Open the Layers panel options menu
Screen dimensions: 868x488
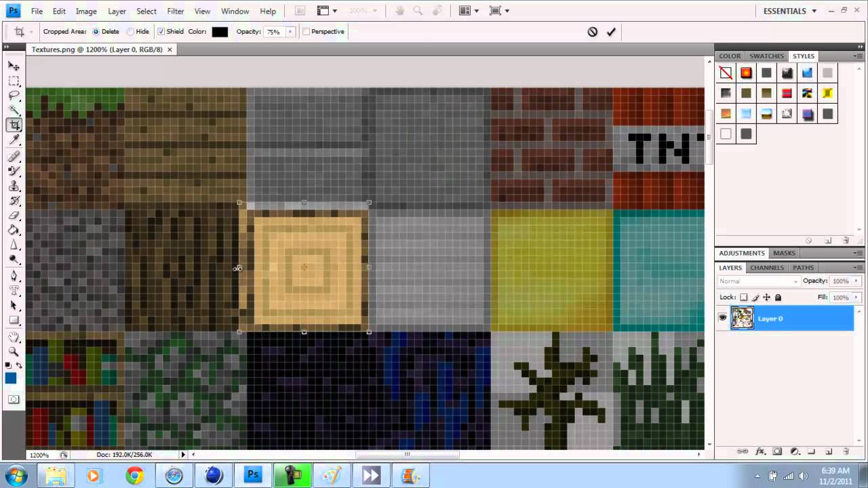pyautogui.click(x=857, y=268)
